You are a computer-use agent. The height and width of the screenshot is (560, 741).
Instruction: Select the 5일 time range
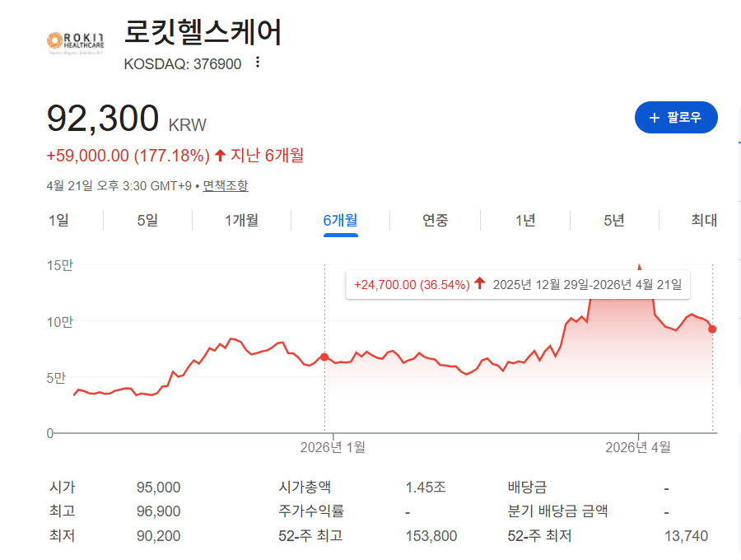pos(145,221)
